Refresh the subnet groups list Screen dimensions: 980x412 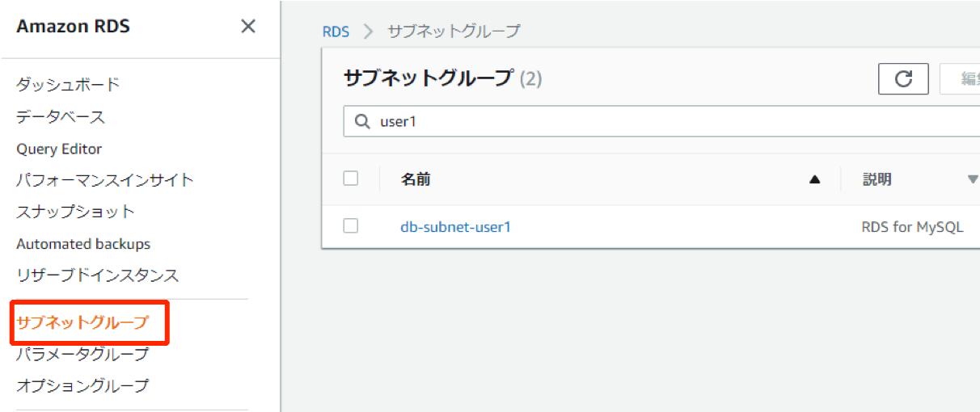click(903, 79)
